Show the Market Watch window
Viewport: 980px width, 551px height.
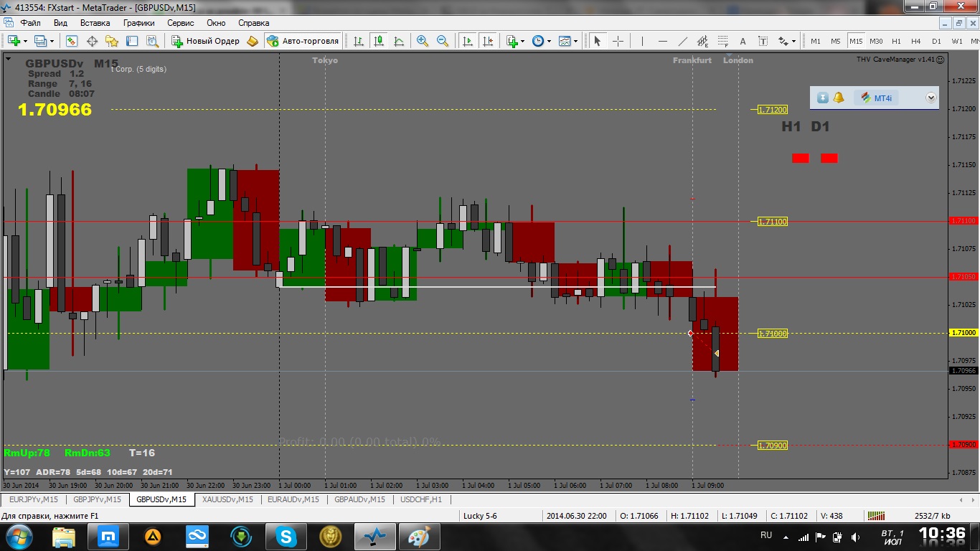click(x=72, y=41)
